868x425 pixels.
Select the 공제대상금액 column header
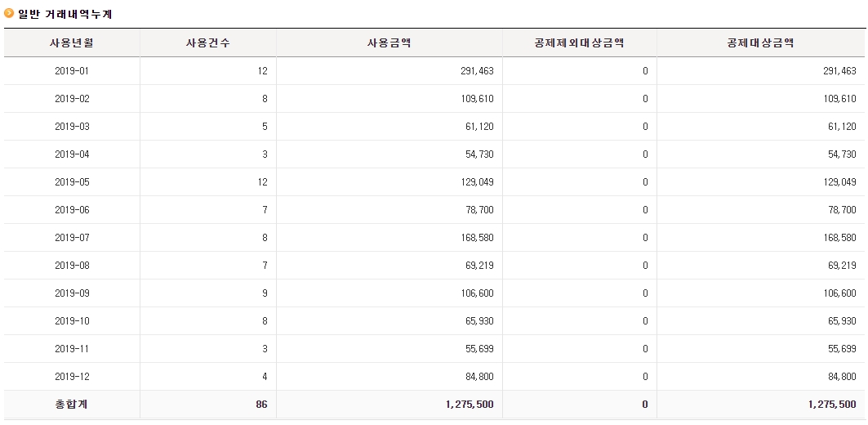coord(760,43)
